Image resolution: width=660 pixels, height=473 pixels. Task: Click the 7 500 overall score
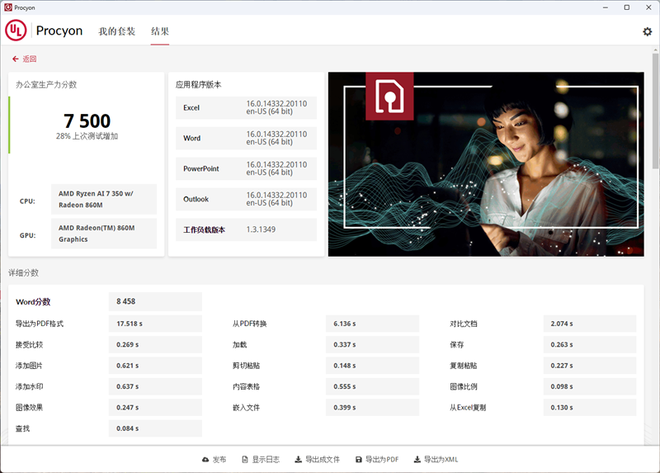pos(87,121)
